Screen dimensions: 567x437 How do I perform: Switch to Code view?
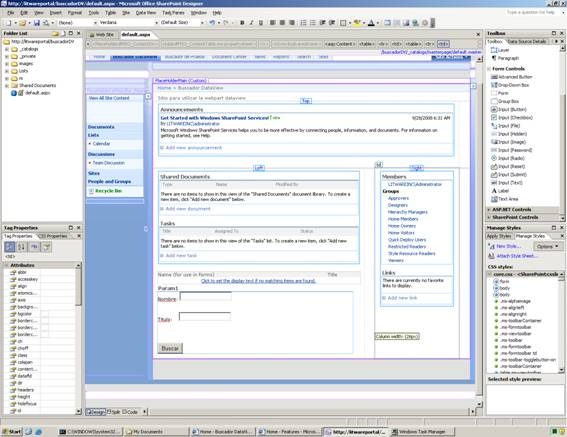130,412
